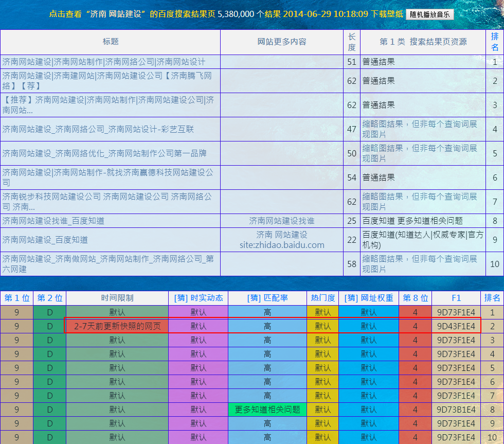Select the length value 58
The height and width of the screenshot is (444, 504).
pyautogui.click(x=352, y=264)
